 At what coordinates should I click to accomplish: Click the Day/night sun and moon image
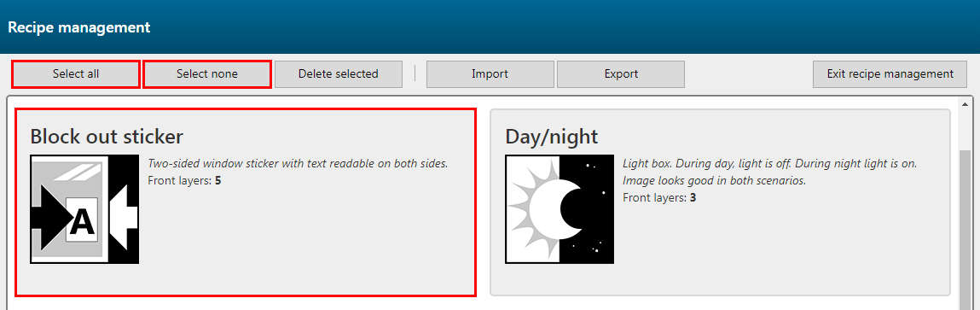click(560, 209)
